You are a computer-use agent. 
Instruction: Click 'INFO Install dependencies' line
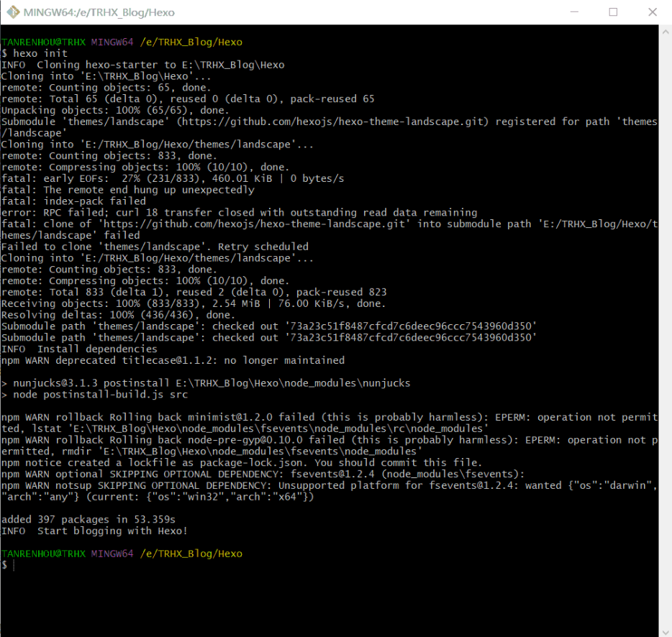click(79, 349)
